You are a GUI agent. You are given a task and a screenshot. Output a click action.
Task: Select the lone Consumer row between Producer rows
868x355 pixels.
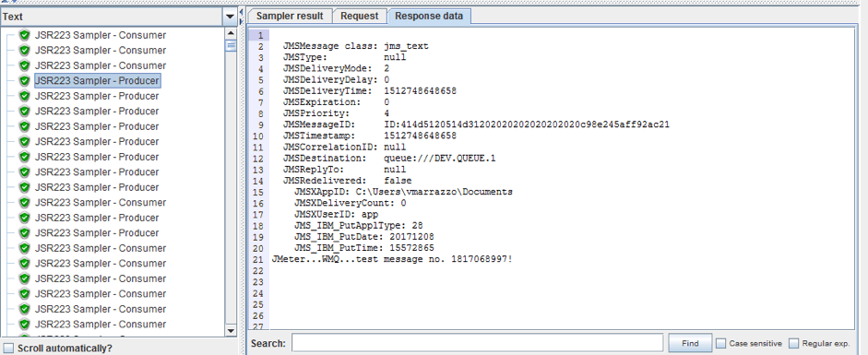[101, 202]
